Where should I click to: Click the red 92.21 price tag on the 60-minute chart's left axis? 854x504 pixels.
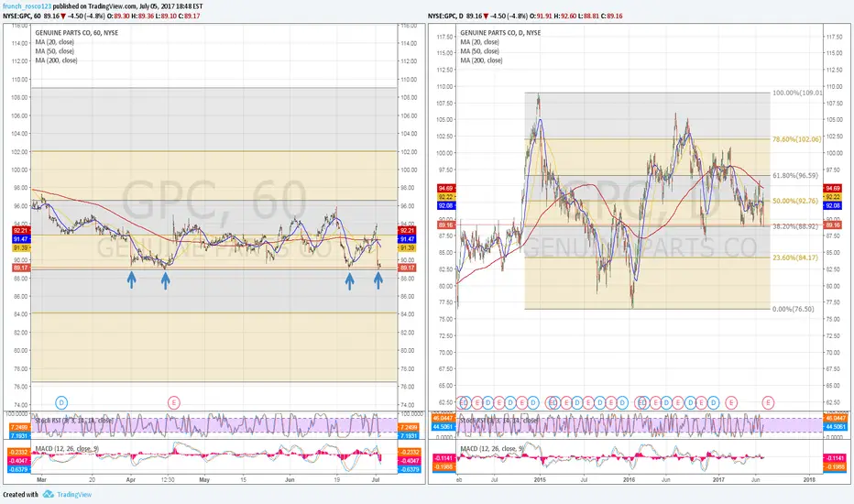21,231
